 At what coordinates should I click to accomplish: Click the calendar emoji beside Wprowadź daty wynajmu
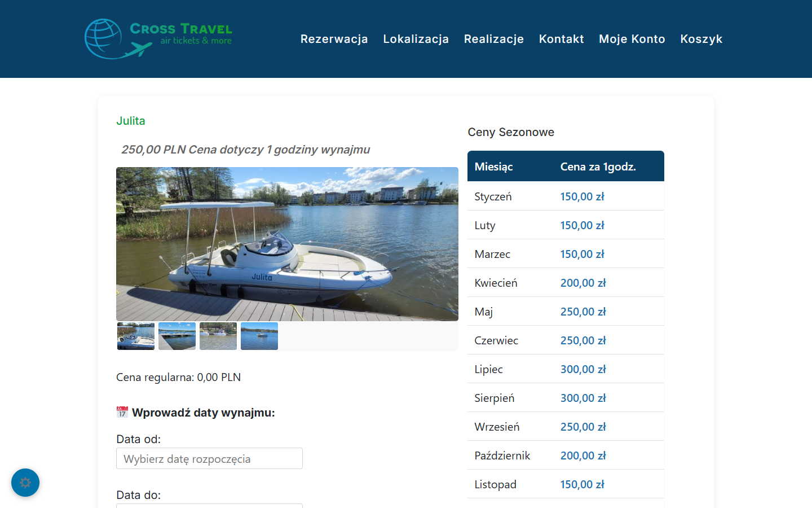[x=122, y=412]
